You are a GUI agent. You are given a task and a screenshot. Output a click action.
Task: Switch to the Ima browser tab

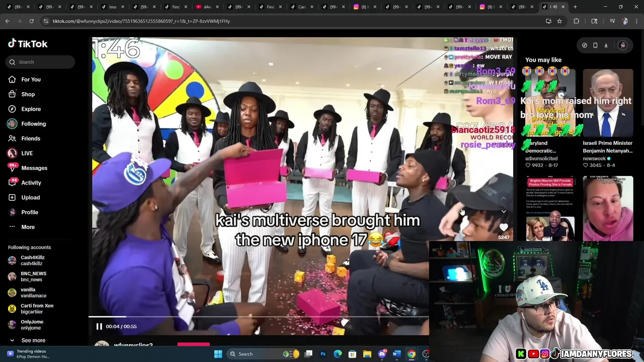tap(112, 7)
